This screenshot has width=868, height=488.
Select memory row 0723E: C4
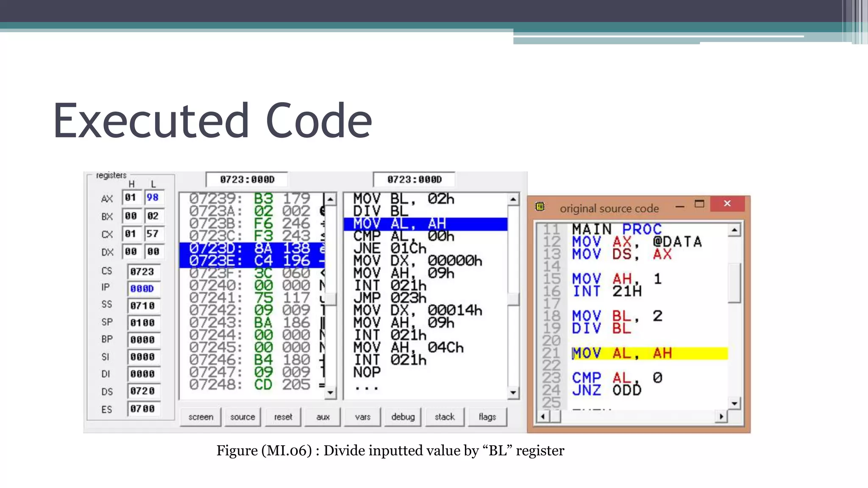[252, 261]
